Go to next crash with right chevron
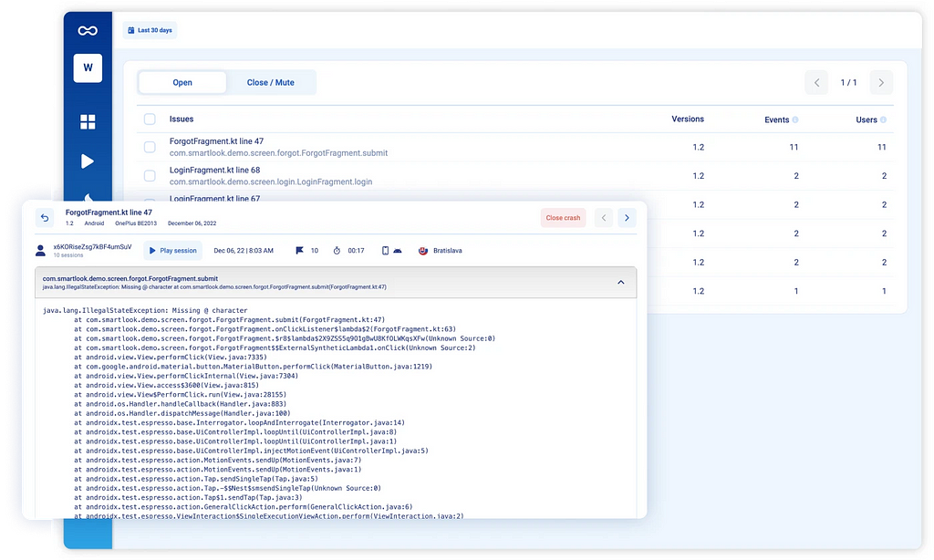 [627, 217]
